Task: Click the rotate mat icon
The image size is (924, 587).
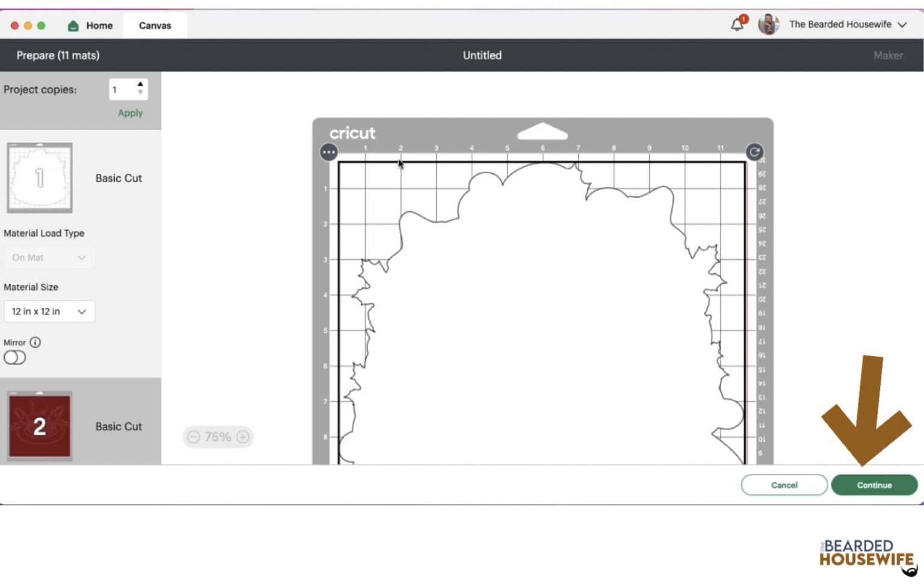Action: click(754, 152)
